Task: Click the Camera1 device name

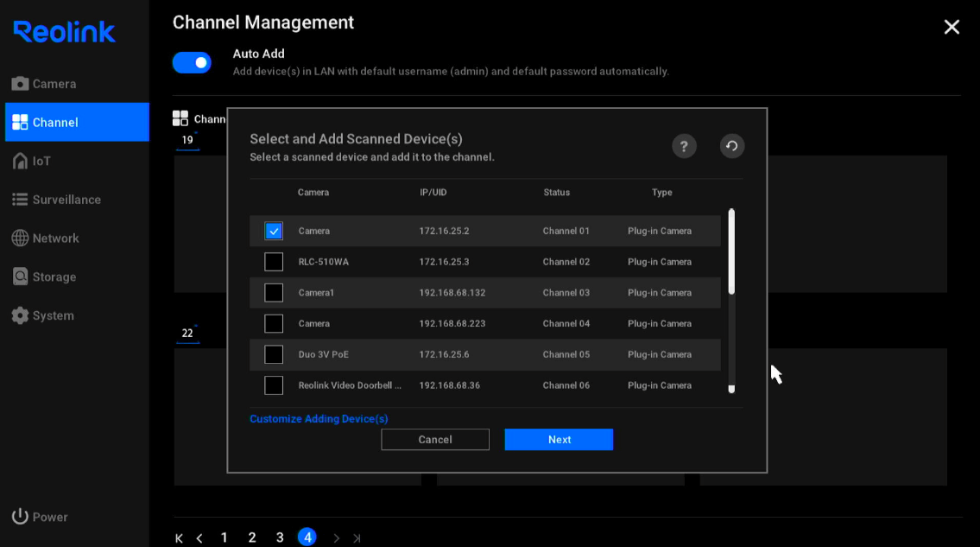Action: [x=316, y=293]
